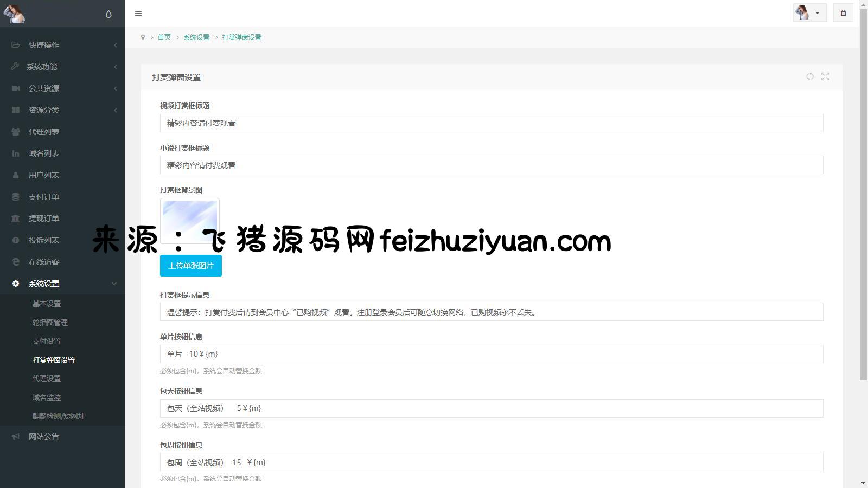This screenshot has height=488, width=868.
Task: Click the location pin breadcrumb icon
Action: [x=143, y=37]
